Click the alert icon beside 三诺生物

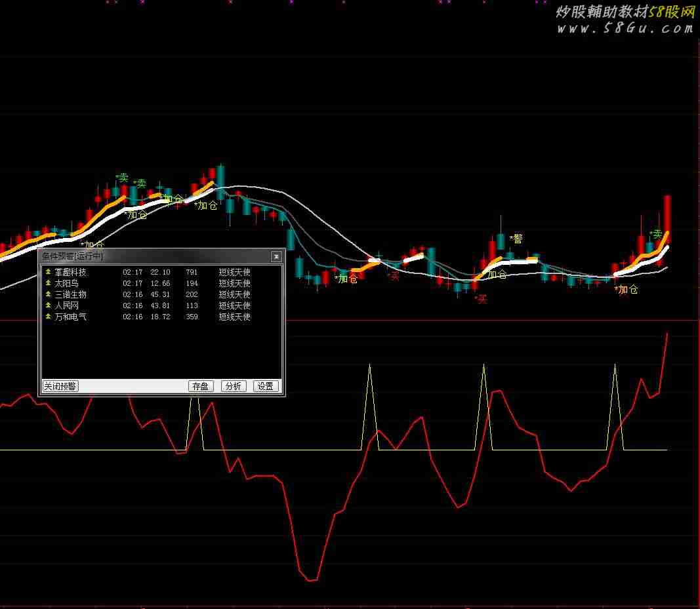click(48, 294)
